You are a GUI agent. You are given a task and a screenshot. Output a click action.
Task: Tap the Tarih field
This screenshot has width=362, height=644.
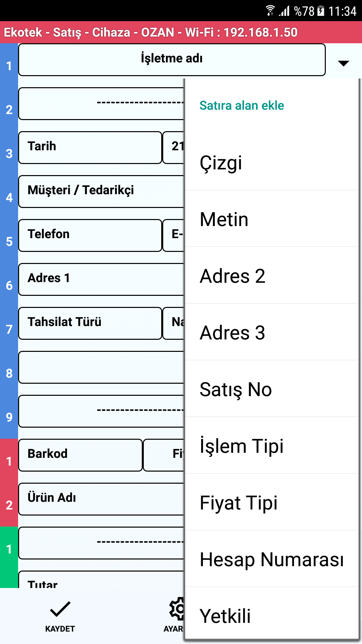[89, 147]
